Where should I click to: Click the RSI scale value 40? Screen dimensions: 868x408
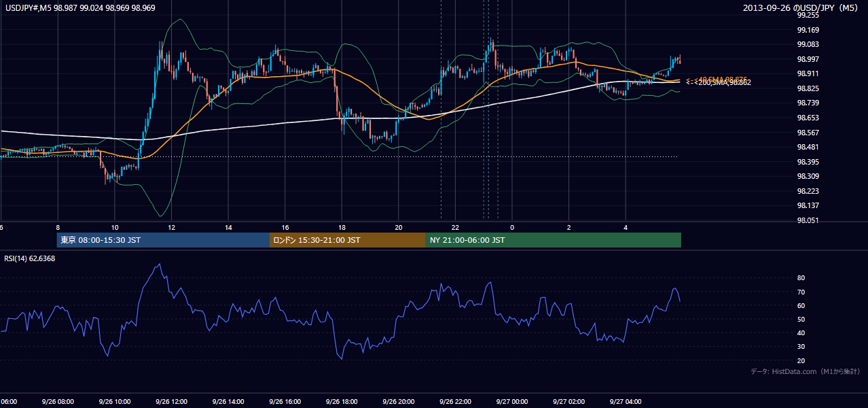coord(801,333)
